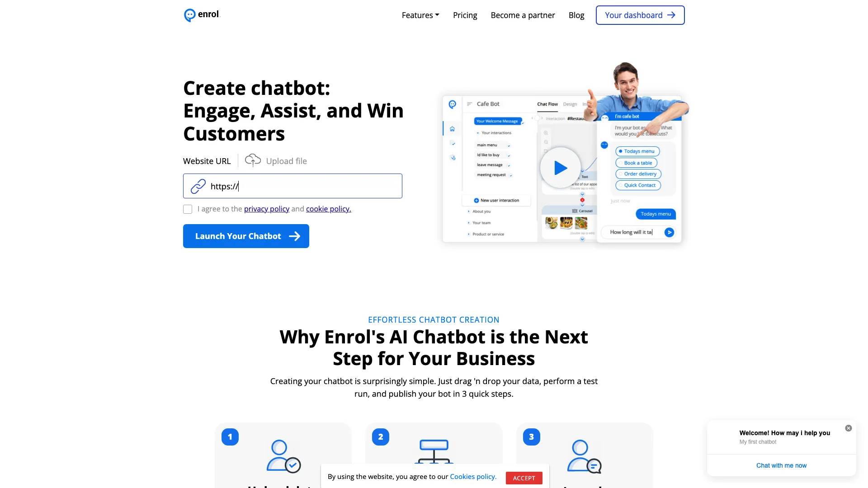The height and width of the screenshot is (488, 868).
Task: Click the website URL input field
Action: [x=292, y=186]
